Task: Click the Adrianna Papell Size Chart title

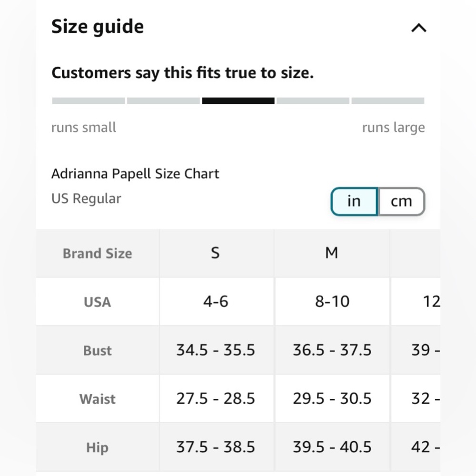Action: [135, 174]
